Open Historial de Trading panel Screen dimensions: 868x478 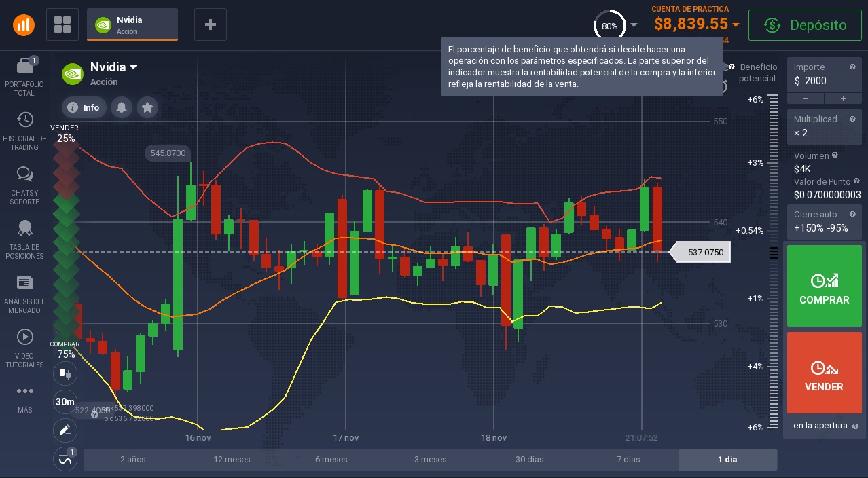coord(24,131)
